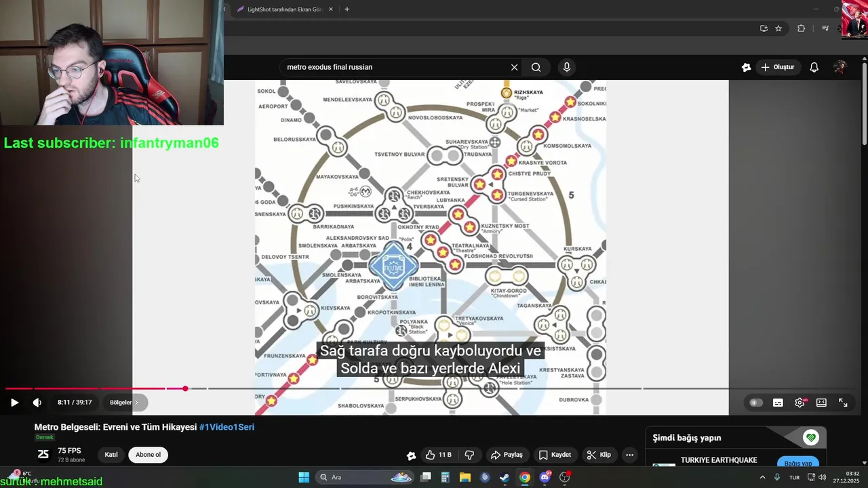
Task: Start voice search with the microphone icon
Action: (567, 67)
